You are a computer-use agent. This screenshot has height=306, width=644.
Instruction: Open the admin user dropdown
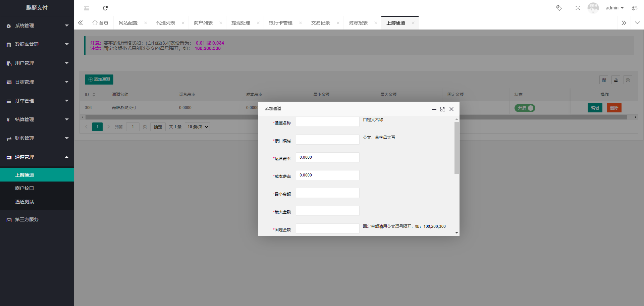point(615,8)
